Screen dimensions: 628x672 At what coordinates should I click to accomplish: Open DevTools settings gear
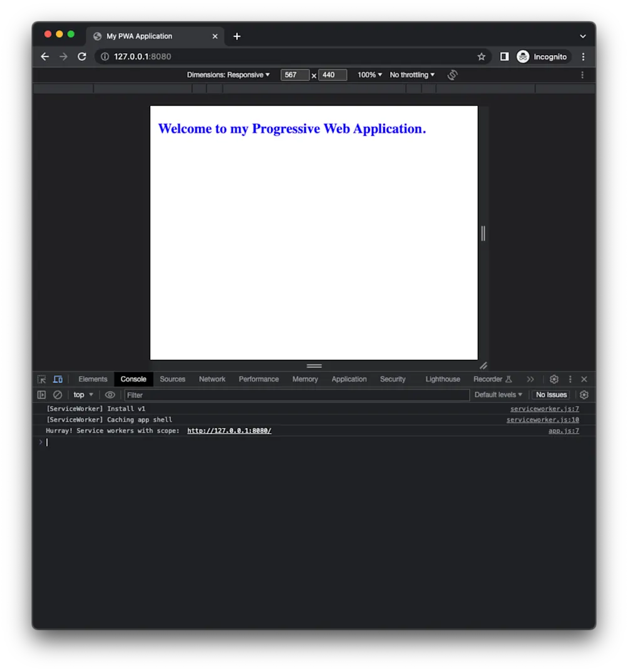pyautogui.click(x=553, y=379)
